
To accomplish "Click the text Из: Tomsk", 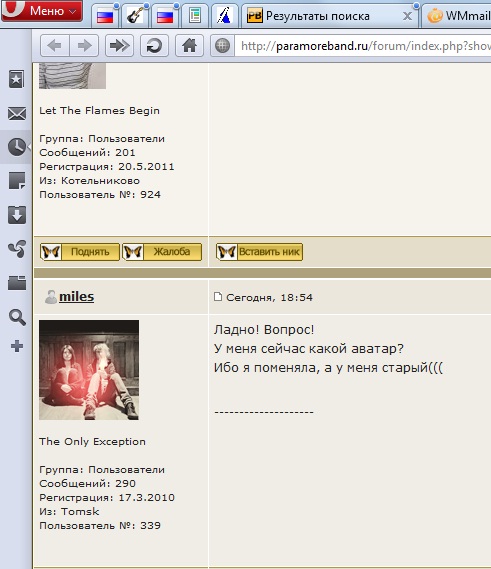I will [69, 512].
